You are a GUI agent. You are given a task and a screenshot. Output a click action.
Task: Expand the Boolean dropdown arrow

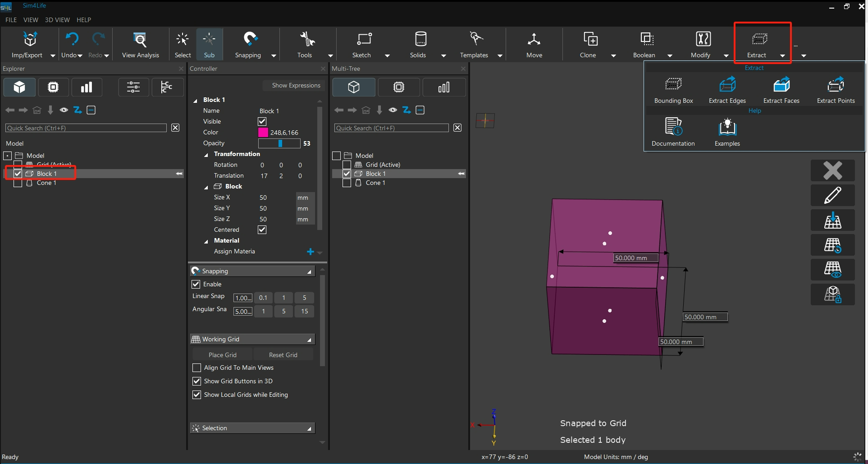coord(670,55)
